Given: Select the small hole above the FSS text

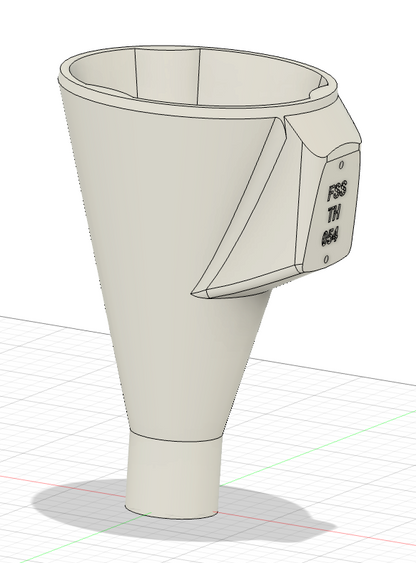Looking at the screenshot, I should tap(341, 165).
